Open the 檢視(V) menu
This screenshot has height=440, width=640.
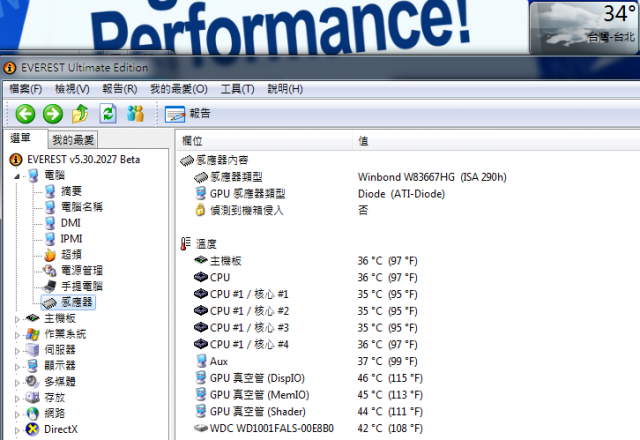[72, 89]
